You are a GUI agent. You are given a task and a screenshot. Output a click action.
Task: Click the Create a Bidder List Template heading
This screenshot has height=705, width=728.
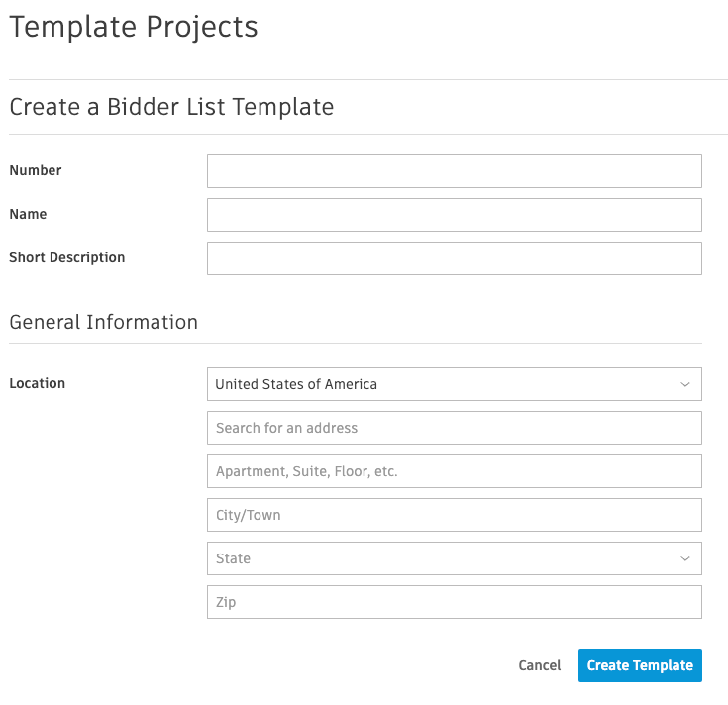pyautogui.click(x=171, y=107)
